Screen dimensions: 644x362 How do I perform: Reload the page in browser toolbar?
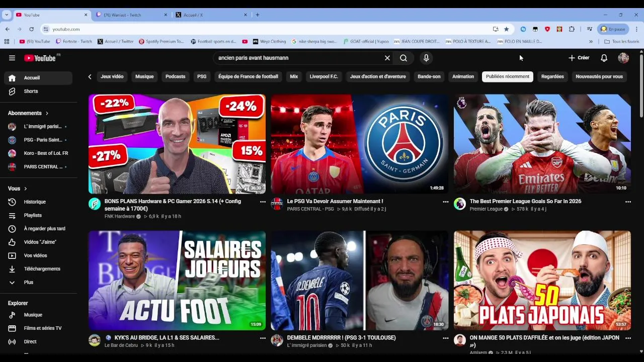31,29
